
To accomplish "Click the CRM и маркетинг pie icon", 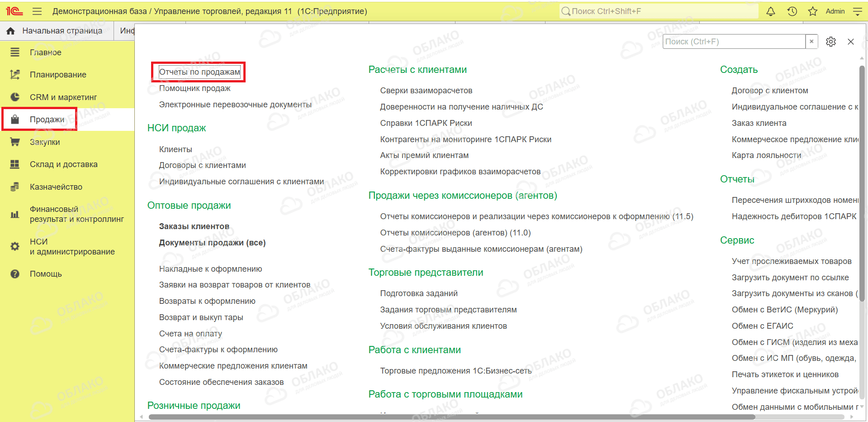I will [15, 97].
